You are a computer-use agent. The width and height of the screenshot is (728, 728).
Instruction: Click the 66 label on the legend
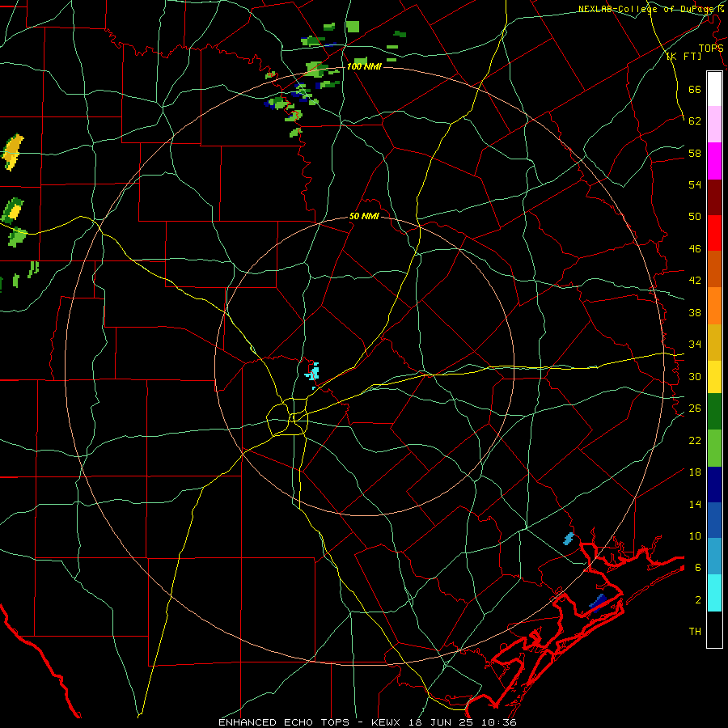695,89
